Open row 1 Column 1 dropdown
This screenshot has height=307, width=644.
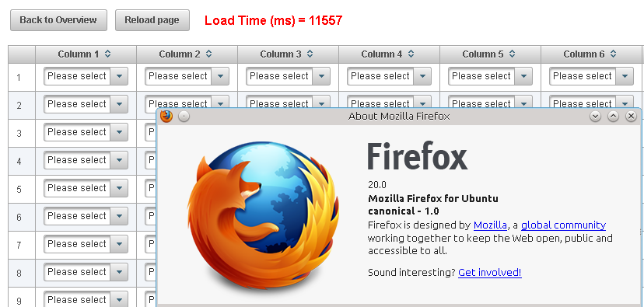coord(86,76)
